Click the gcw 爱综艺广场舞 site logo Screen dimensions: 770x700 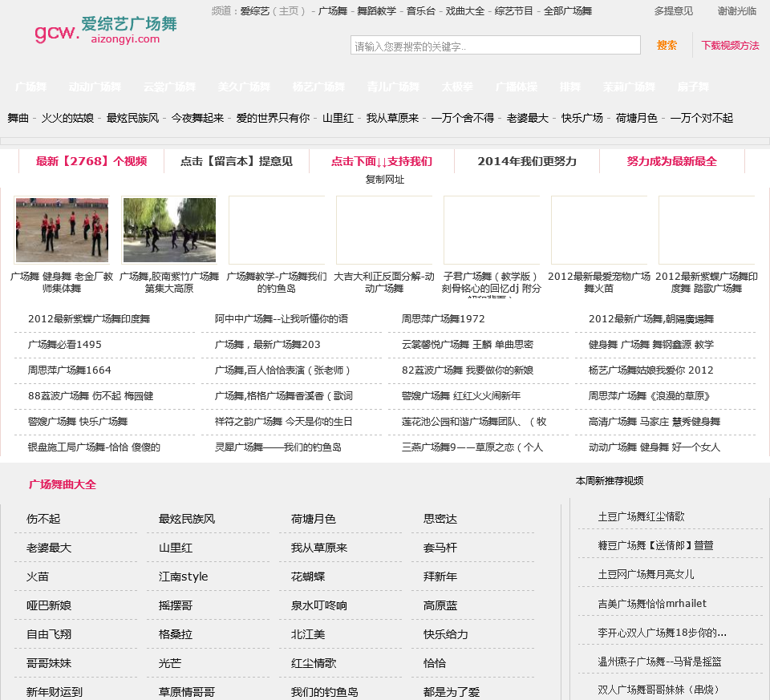pos(106,30)
